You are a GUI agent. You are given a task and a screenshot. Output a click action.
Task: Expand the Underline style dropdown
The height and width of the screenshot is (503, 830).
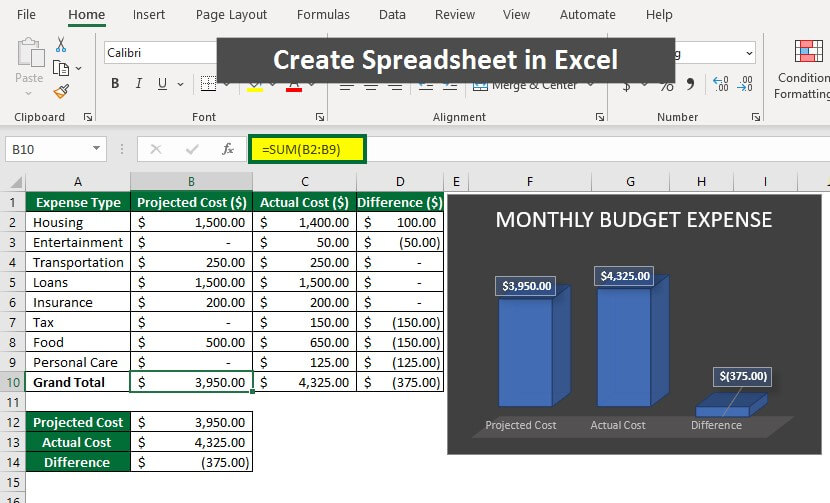181,84
